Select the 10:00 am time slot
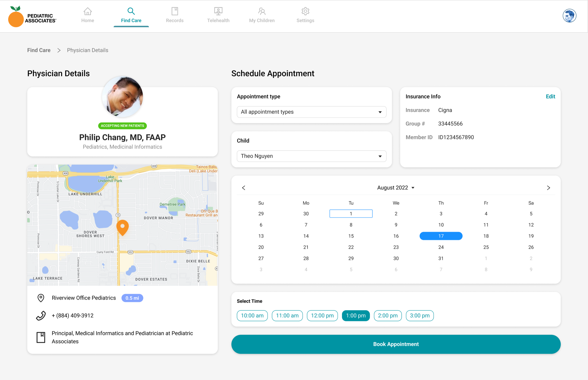 coord(252,316)
